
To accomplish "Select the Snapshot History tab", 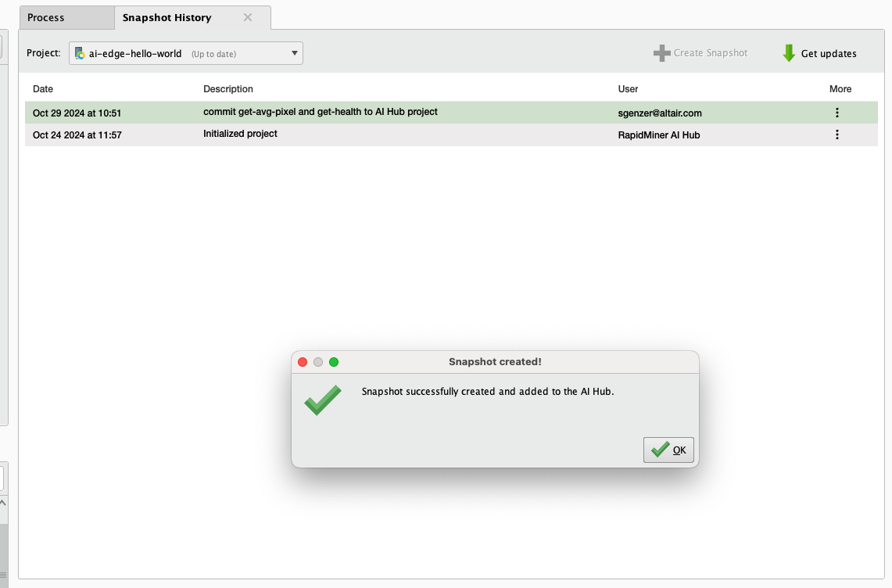I will pos(167,17).
